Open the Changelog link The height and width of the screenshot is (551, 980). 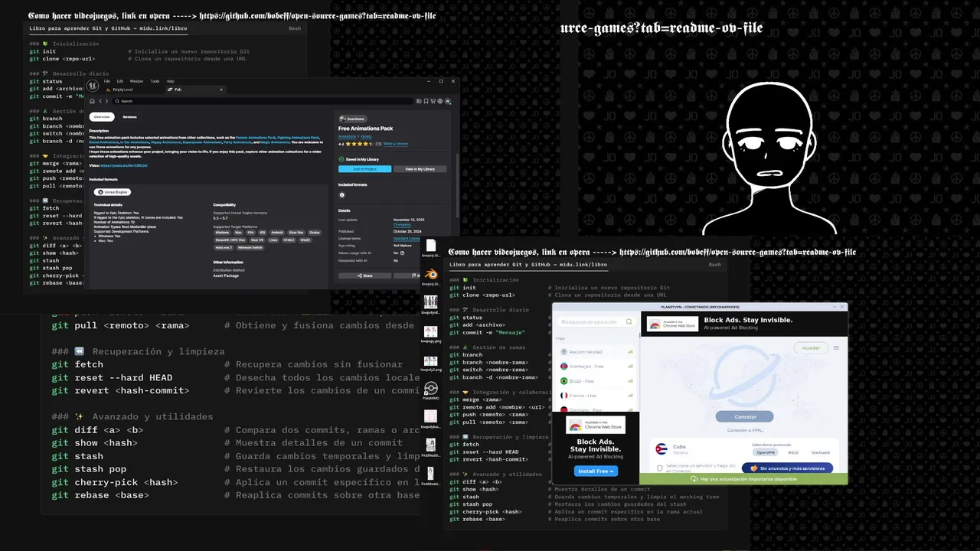[x=402, y=224]
